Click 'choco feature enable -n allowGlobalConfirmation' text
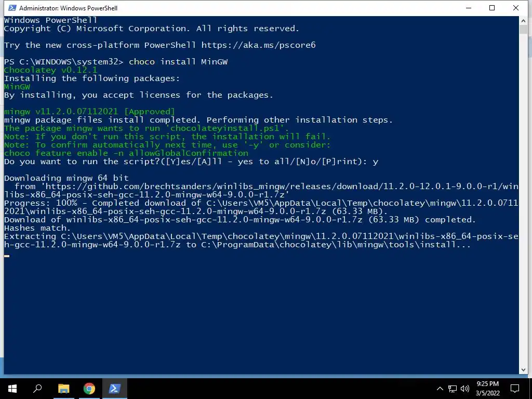Viewport: 532px width, 399px height. tap(126, 153)
